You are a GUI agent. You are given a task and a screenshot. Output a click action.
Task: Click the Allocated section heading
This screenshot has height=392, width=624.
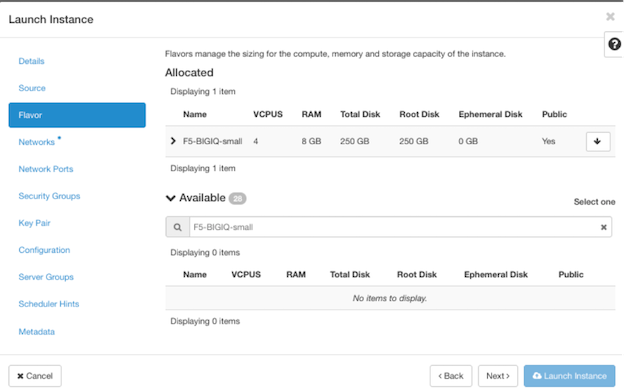click(189, 72)
